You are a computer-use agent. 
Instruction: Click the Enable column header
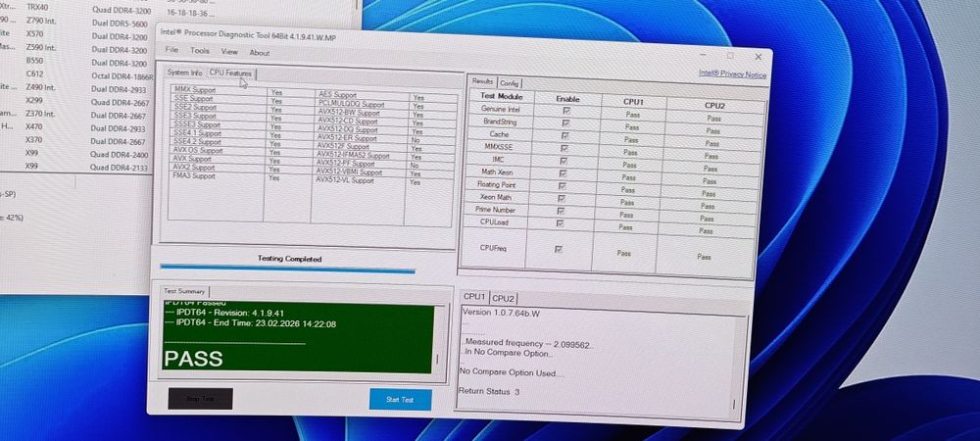567,99
